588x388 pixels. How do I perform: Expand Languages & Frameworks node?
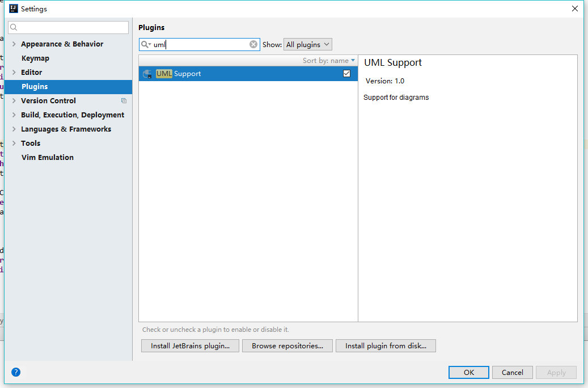click(x=14, y=129)
